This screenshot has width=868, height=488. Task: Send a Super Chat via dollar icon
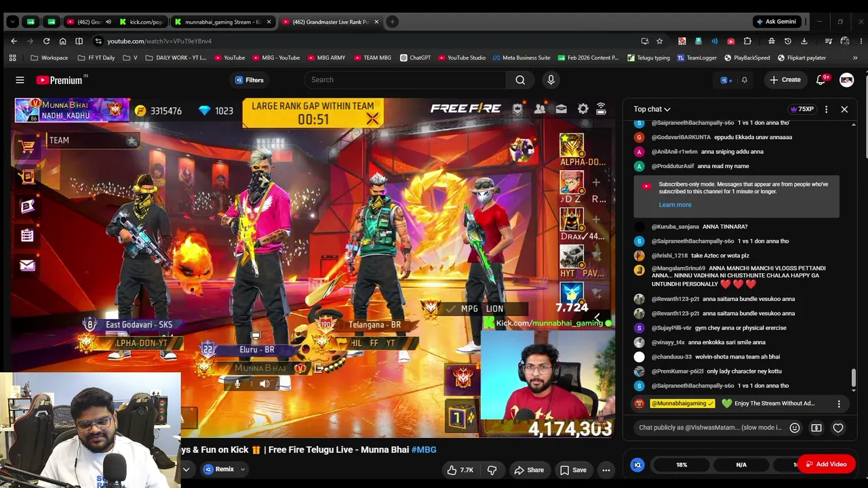[x=816, y=428]
